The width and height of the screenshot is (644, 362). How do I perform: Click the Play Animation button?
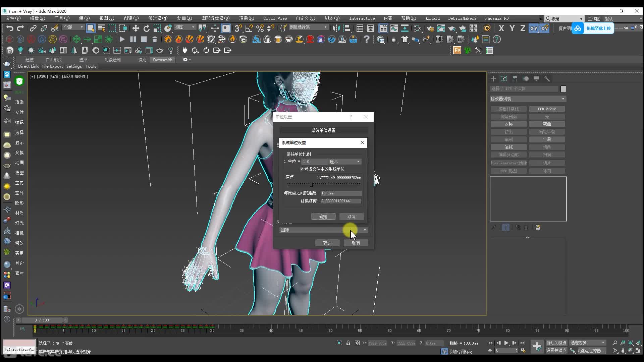[506, 343]
